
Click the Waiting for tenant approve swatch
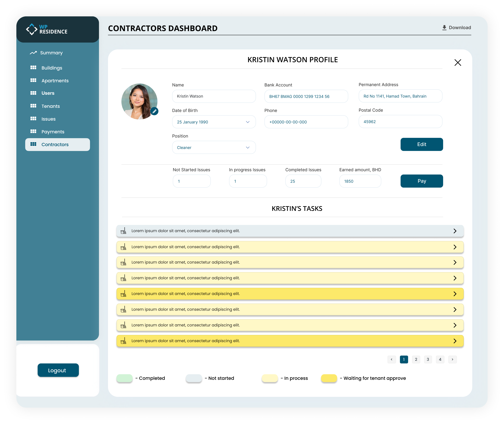pos(329,378)
